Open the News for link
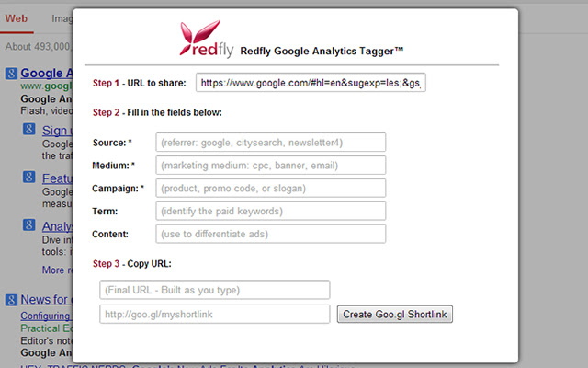The height and width of the screenshot is (368, 588). [x=47, y=299]
